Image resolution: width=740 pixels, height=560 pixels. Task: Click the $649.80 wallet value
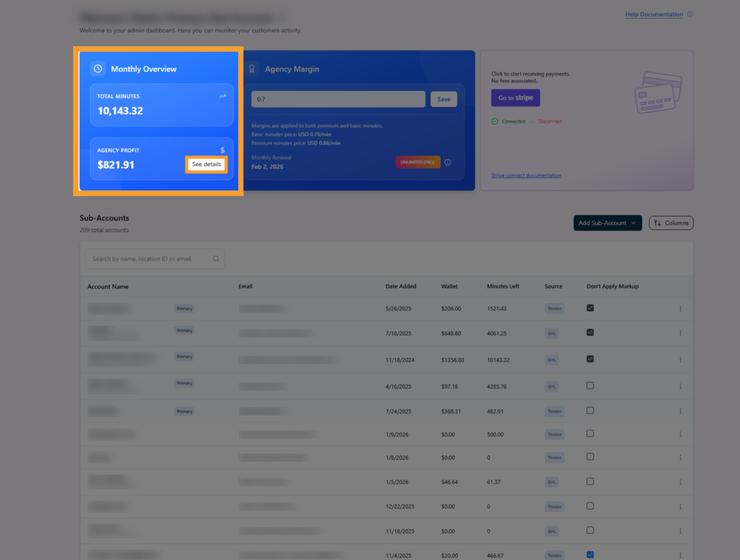451,333
